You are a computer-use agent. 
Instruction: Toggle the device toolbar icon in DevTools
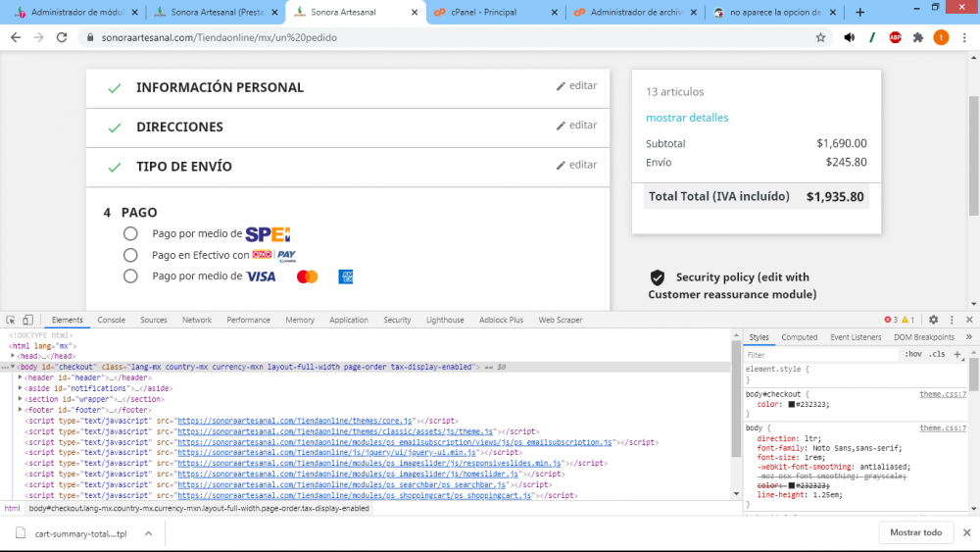(27, 320)
